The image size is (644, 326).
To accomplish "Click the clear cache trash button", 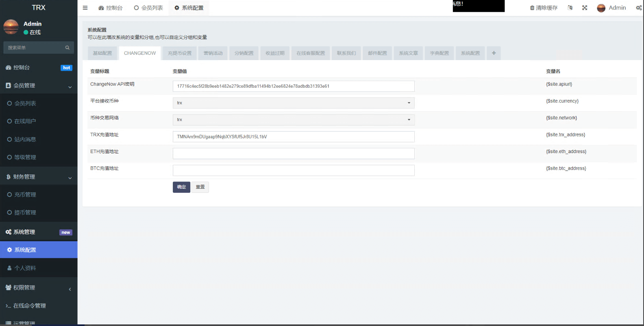I will (544, 8).
